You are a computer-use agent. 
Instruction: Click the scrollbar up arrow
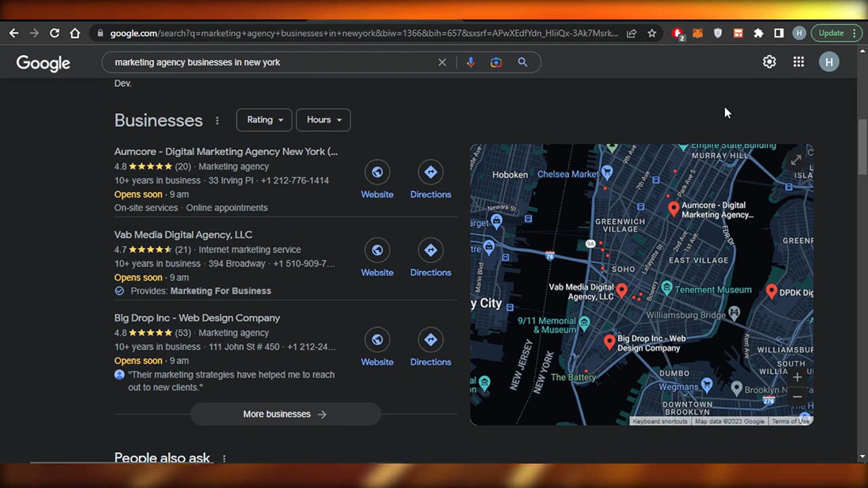coord(863,51)
